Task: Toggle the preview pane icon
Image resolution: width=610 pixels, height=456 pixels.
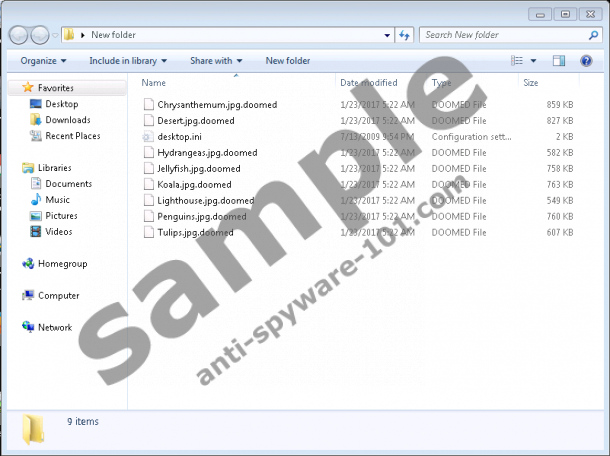Action: pos(559,61)
